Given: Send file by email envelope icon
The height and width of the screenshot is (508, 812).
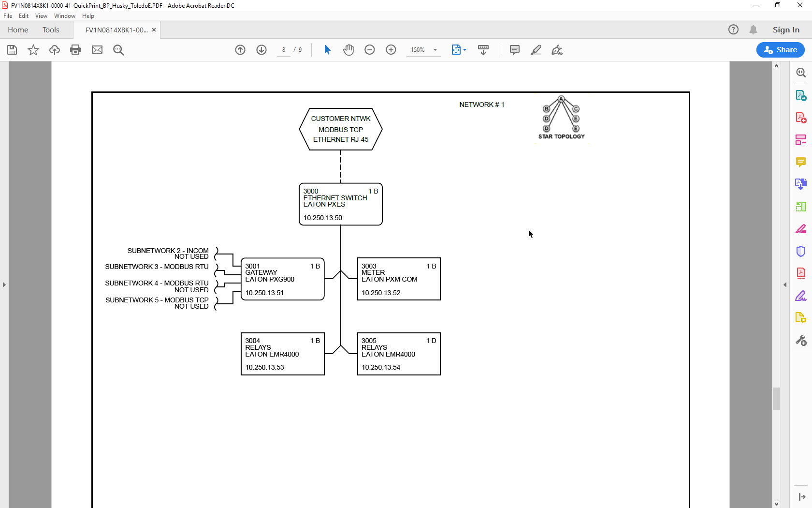Looking at the screenshot, I should [x=97, y=50].
